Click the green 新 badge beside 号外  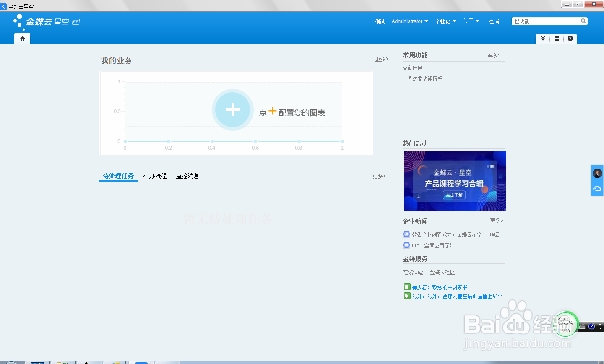click(x=407, y=296)
